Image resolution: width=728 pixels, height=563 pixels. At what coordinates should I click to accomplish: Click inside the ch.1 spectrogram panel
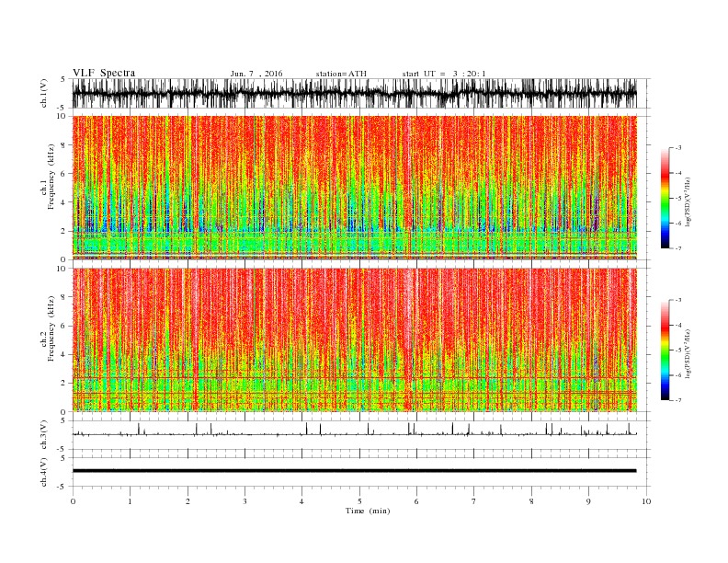tap(354, 188)
